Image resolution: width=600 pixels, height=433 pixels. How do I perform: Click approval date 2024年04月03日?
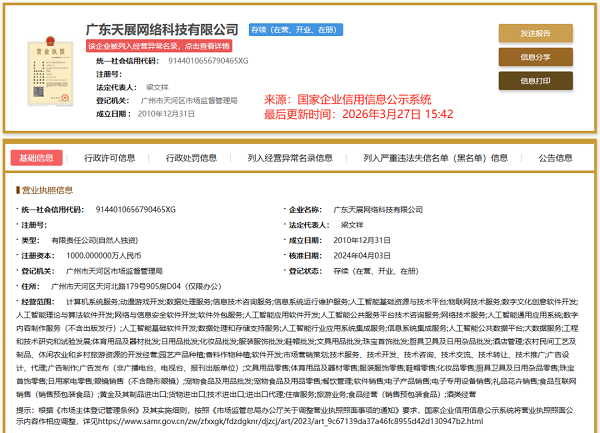click(x=362, y=256)
